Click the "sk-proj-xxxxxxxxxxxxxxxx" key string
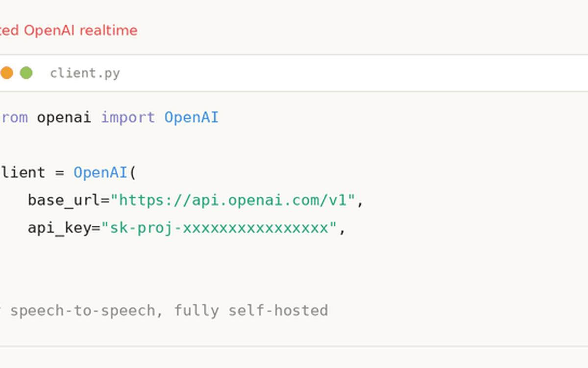 [219, 228]
